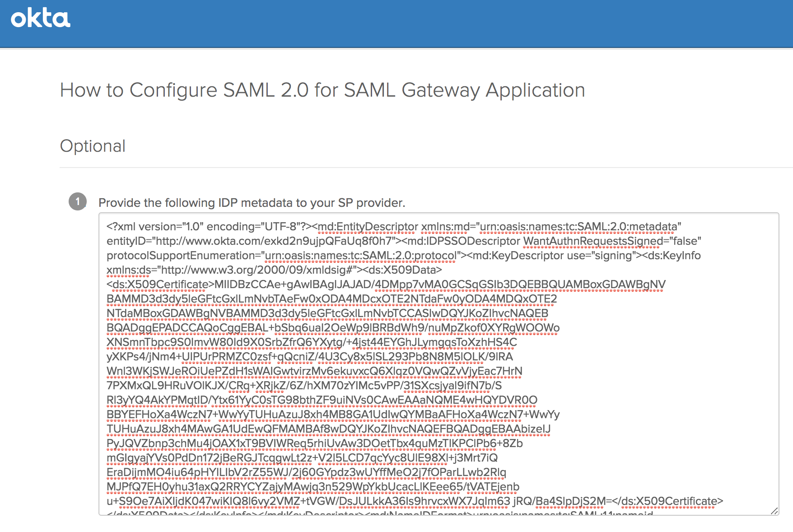Place cursor at start of '<?xml version' text
This screenshot has width=793, height=532.
click(x=107, y=227)
